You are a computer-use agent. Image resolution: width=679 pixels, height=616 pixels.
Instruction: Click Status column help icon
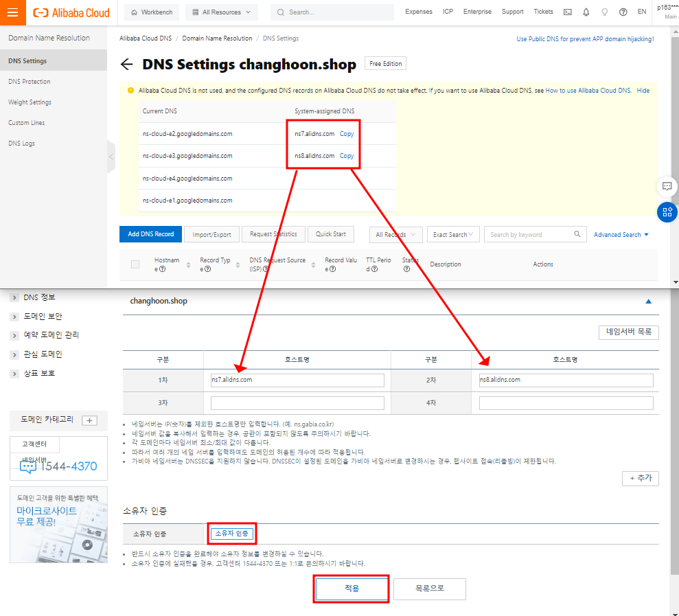pyautogui.click(x=406, y=269)
